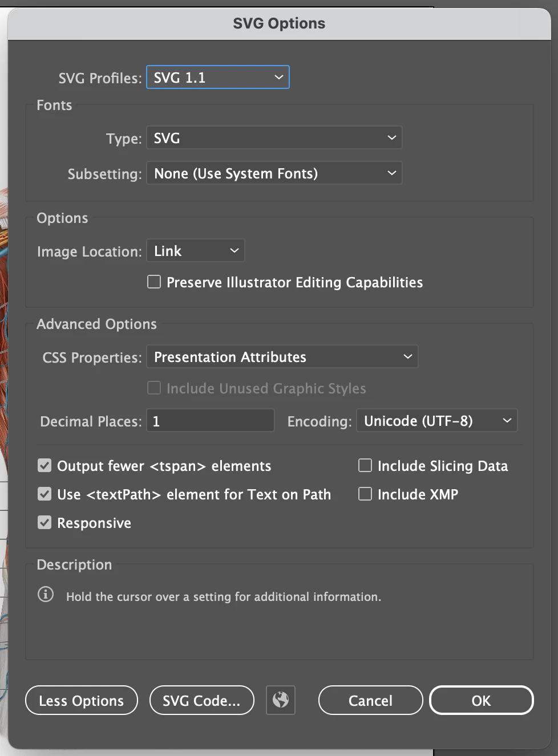The height and width of the screenshot is (756, 558).
Task: Expand the Encoding dropdown
Action: point(437,421)
